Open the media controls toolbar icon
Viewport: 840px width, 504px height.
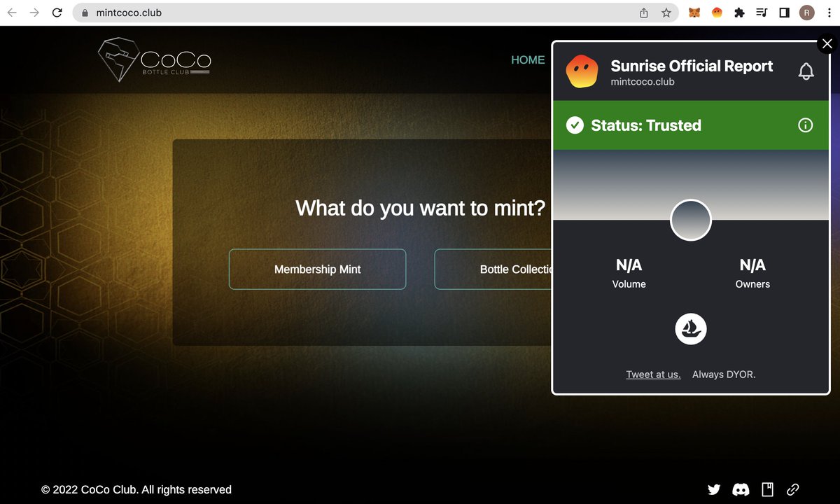(x=762, y=13)
